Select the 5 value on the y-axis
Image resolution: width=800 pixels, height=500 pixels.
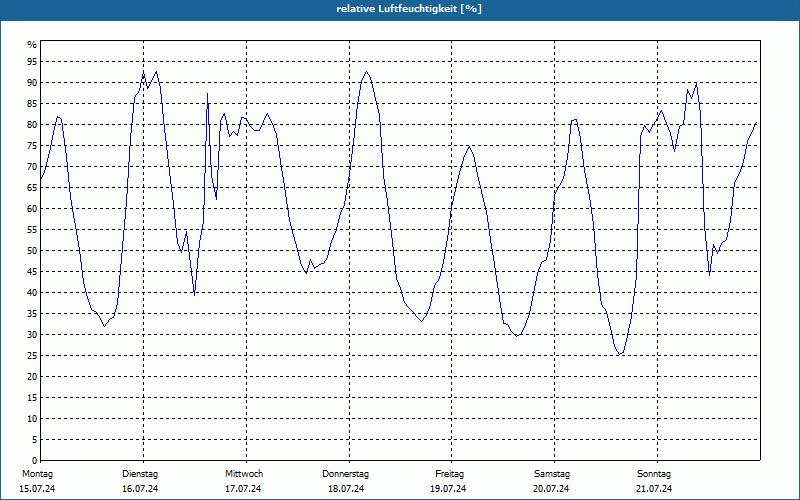(34, 440)
